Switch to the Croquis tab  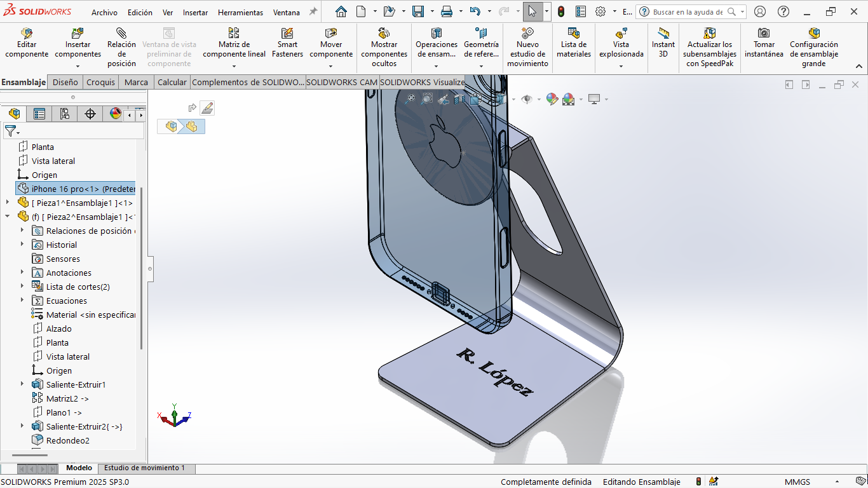click(101, 82)
